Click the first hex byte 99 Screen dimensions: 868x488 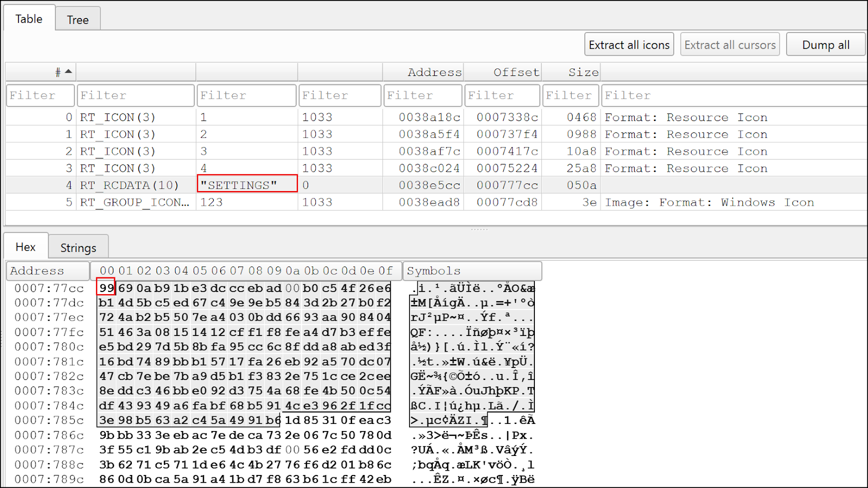tap(106, 288)
